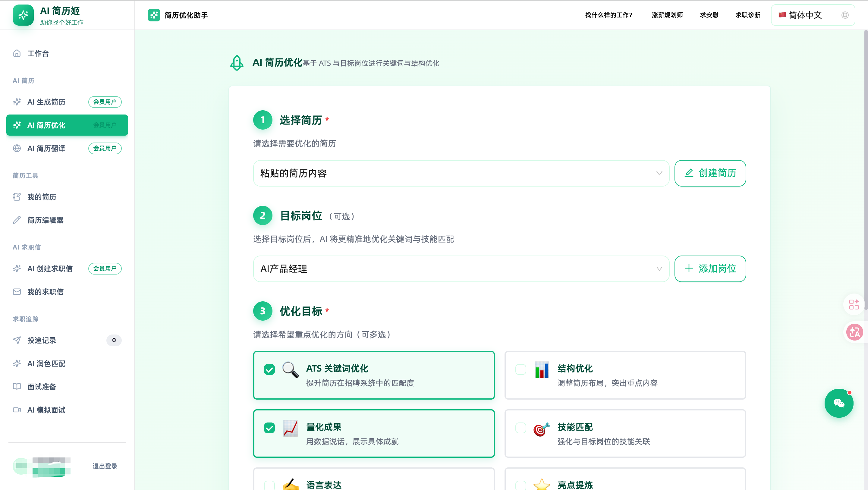Click the 创建简历 button
Image resolution: width=868 pixels, height=490 pixels.
pos(710,173)
